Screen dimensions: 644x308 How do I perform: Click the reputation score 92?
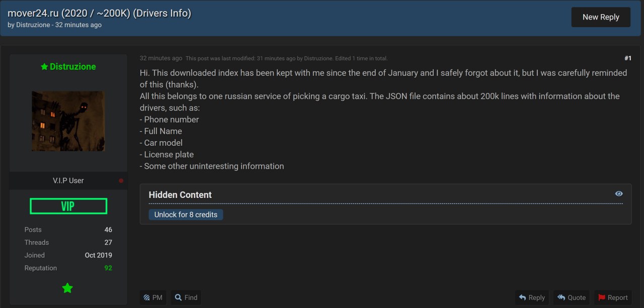pyautogui.click(x=108, y=268)
